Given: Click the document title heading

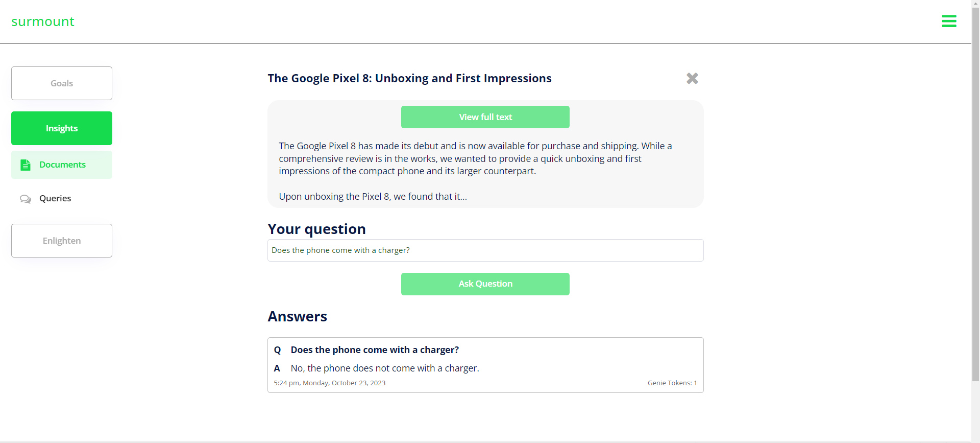Looking at the screenshot, I should tap(409, 78).
